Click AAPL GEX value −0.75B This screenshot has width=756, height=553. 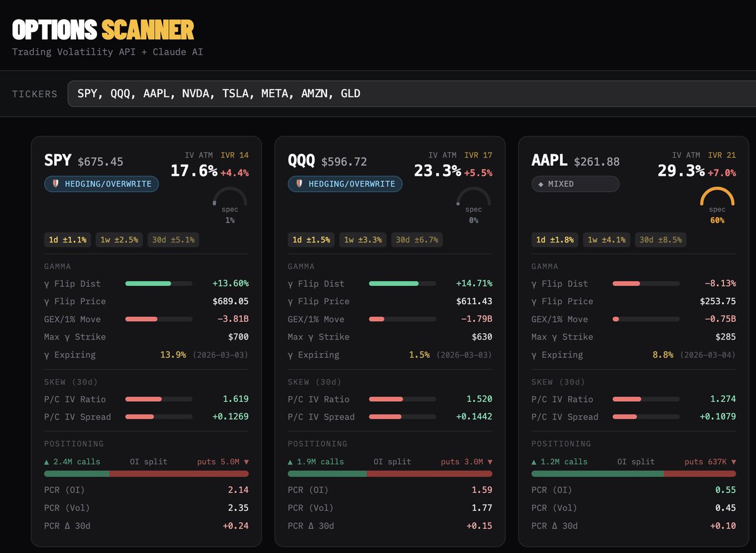coord(720,319)
